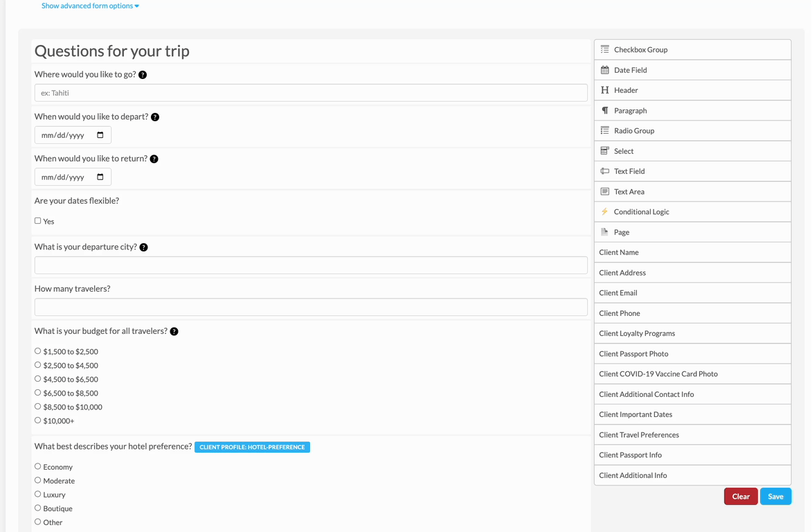
Task: Click help icon next to departure city question
Action: tap(144, 247)
